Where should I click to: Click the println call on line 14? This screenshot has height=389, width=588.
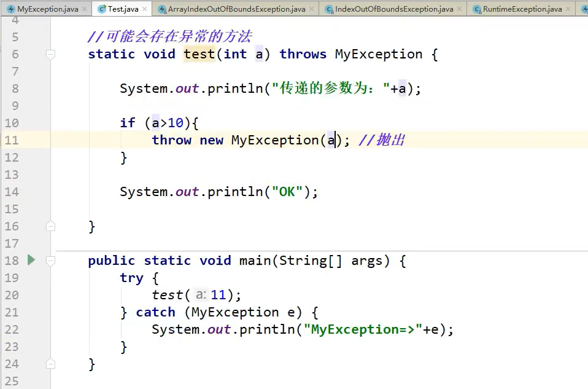(x=235, y=192)
